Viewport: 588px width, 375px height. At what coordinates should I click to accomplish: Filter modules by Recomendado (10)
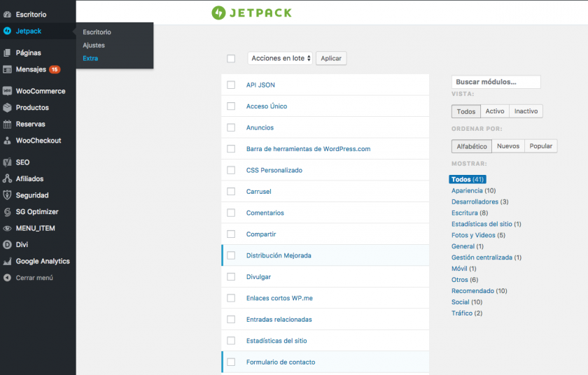click(479, 291)
